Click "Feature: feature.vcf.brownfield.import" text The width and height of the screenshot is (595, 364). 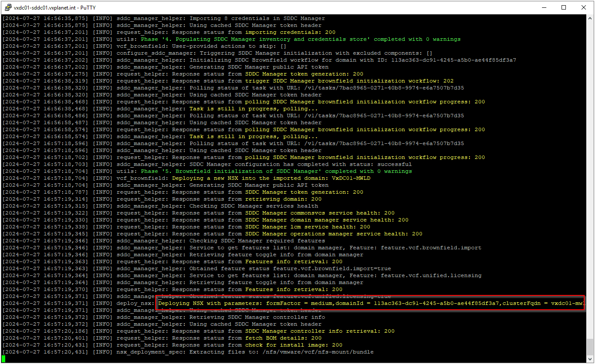416,248
